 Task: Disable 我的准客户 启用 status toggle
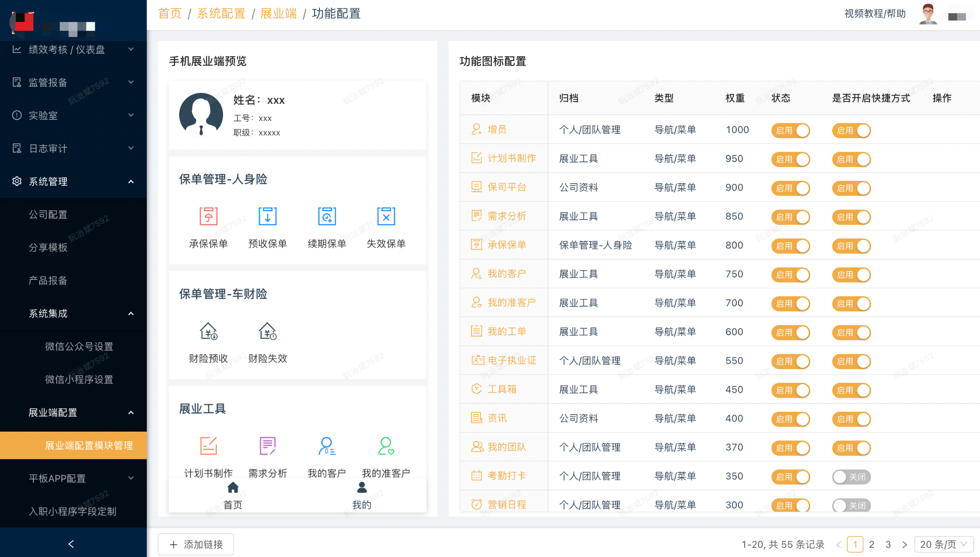(x=792, y=302)
